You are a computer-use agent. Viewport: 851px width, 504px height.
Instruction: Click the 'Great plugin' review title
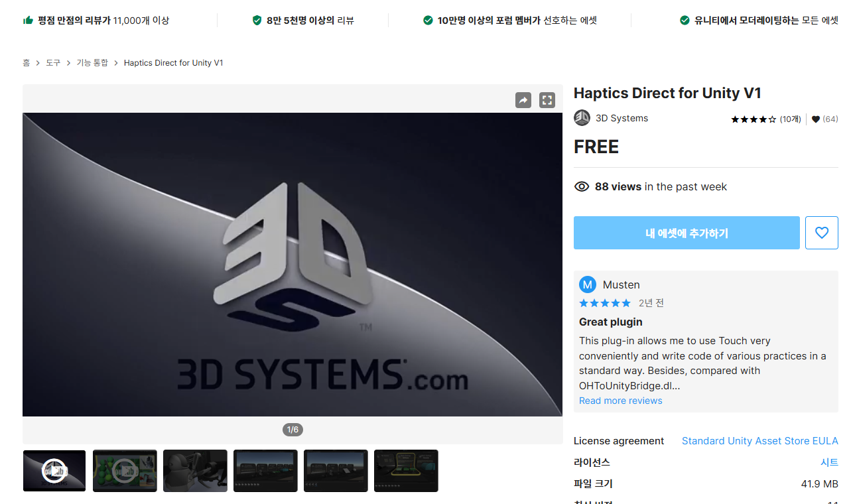pos(611,322)
